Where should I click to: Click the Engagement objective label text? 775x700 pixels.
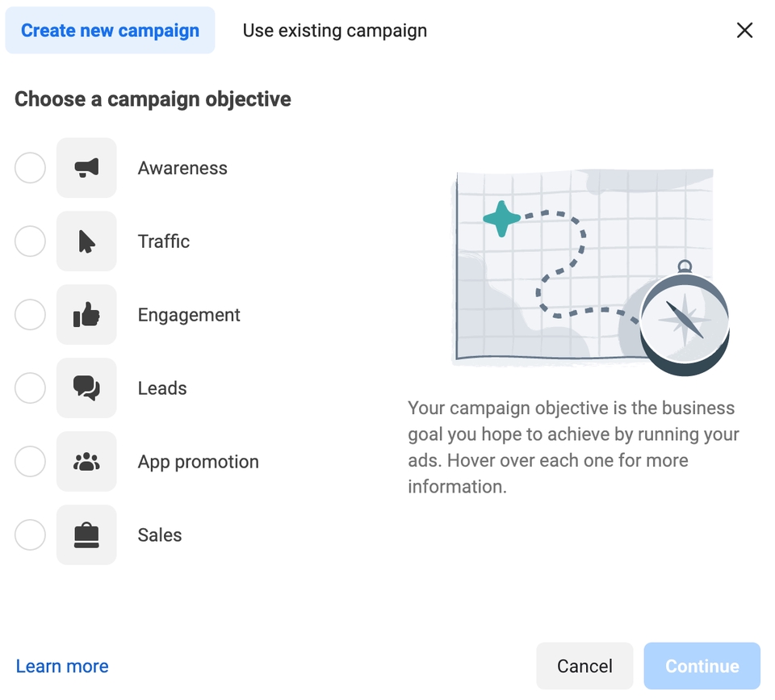[189, 315]
